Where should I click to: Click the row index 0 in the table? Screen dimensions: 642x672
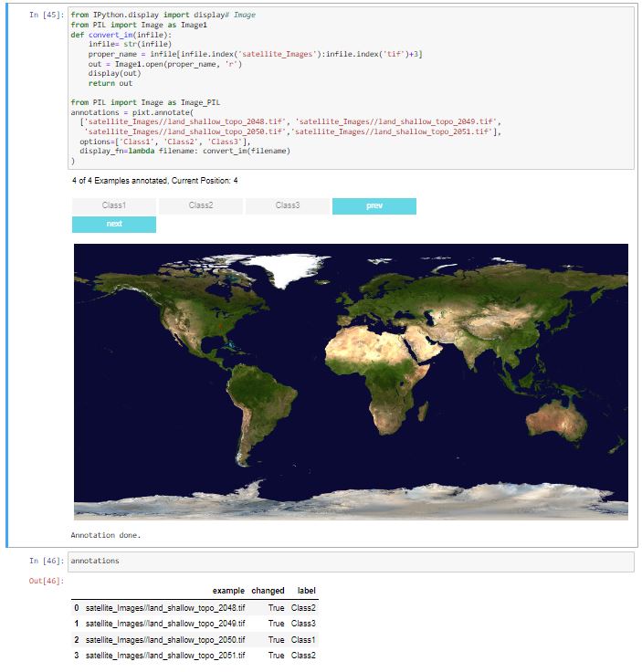point(77,608)
